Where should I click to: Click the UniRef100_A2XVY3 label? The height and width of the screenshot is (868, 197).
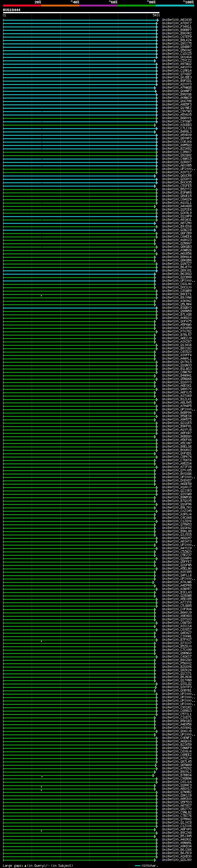[177, 84]
